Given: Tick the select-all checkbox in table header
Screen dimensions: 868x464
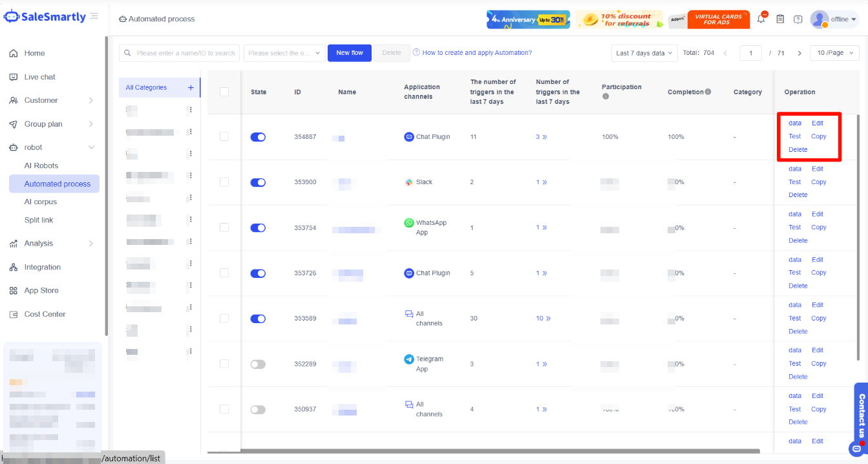Looking at the screenshot, I should pyautogui.click(x=224, y=92).
